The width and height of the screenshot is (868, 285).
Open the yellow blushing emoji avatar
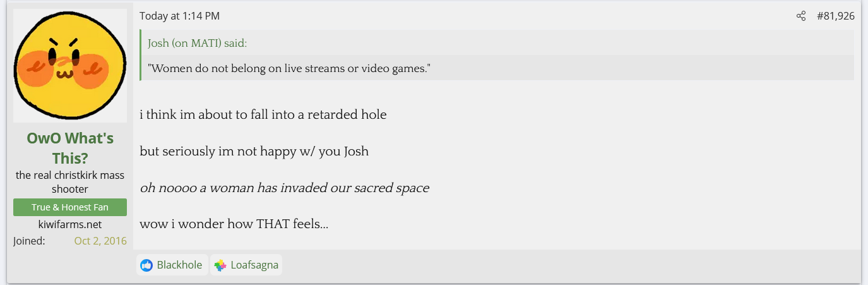point(69,66)
